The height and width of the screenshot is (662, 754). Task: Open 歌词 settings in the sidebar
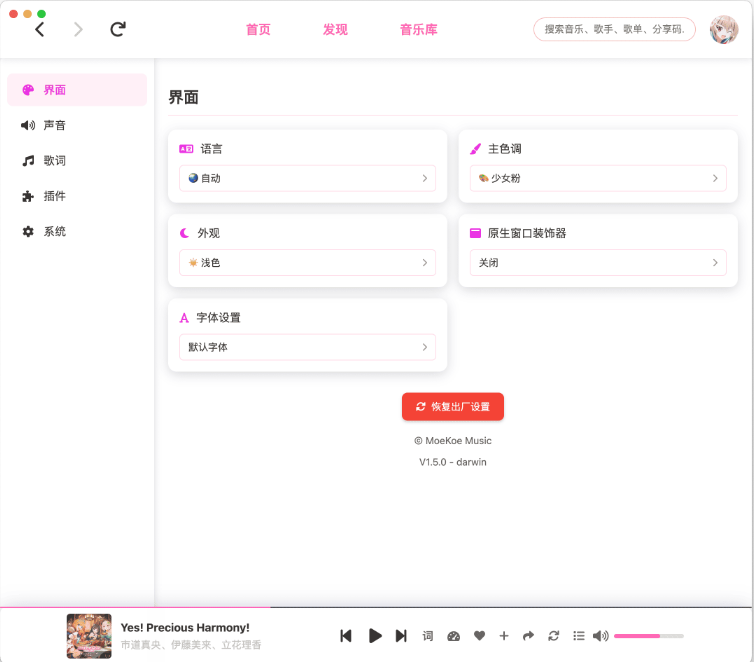pos(77,161)
